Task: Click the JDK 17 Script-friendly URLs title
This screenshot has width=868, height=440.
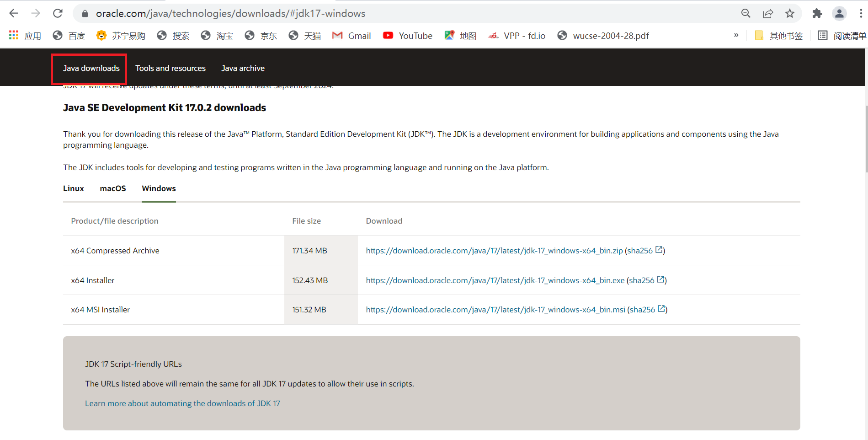Action: (x=133, y=364)
